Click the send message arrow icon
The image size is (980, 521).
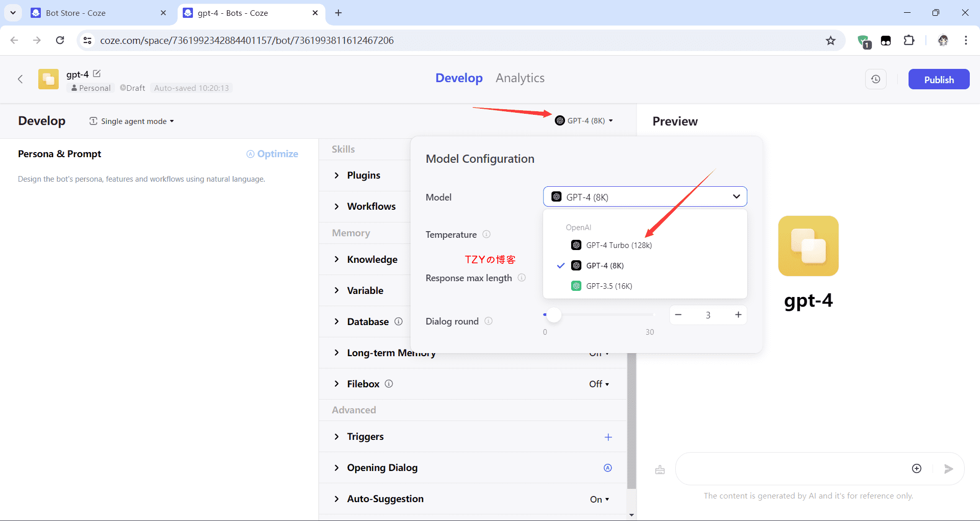click(x=948, y=469)
